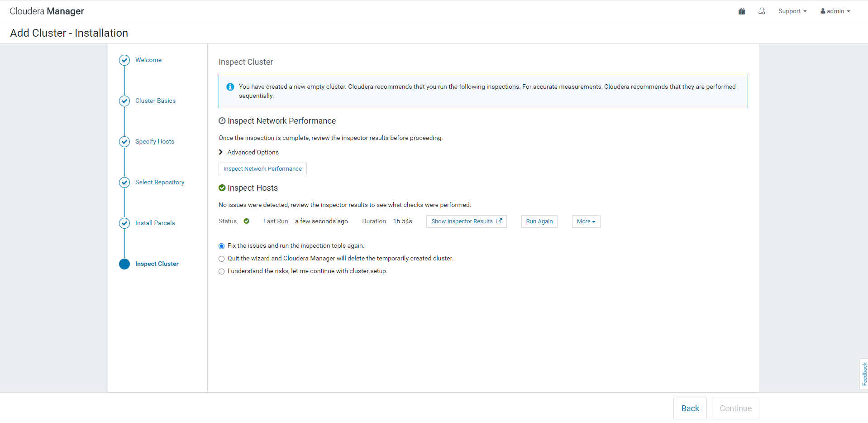The width and height of the screenshot is (868, 423).
Task: Click the 'Once the inspection is complete' text
Action: 331,138
